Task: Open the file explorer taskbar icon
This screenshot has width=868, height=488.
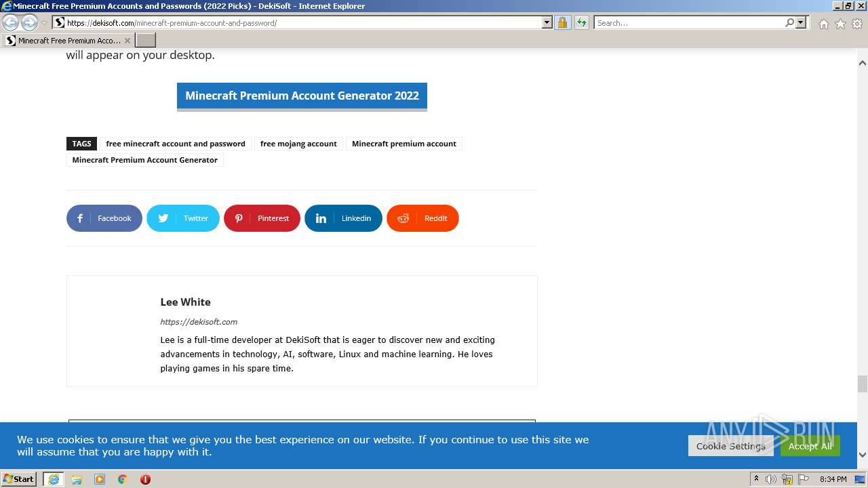Action: tap(77, 479)
